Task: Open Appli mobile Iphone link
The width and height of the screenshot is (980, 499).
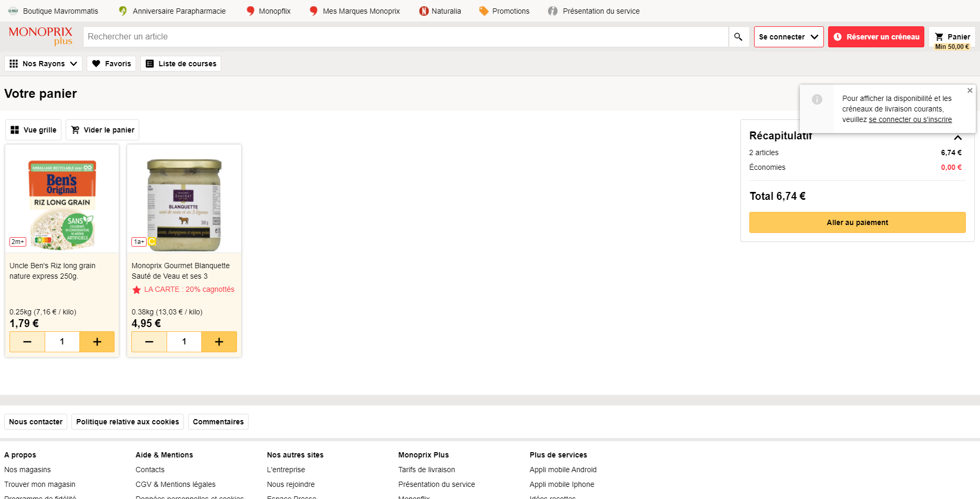Action: coord(562,484)
